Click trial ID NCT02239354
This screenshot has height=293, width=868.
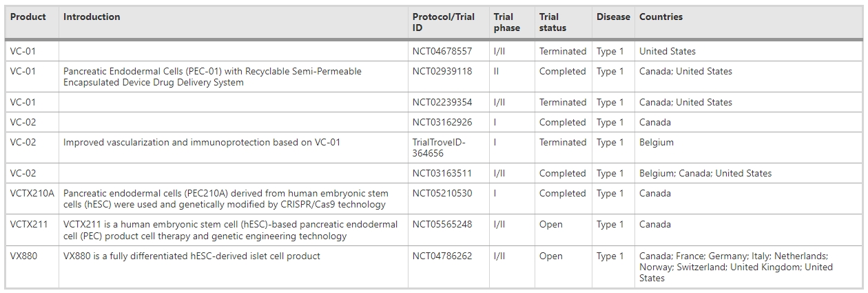[442, 103]
